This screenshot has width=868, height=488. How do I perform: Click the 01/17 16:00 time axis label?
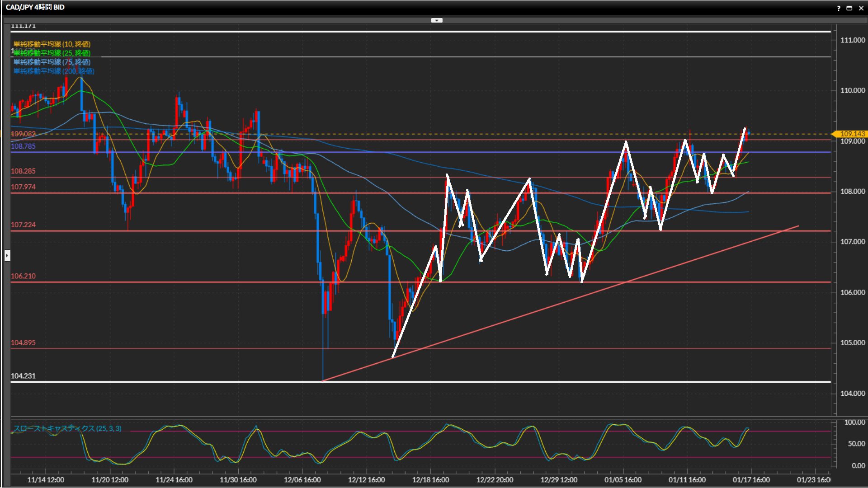[751, 480]
